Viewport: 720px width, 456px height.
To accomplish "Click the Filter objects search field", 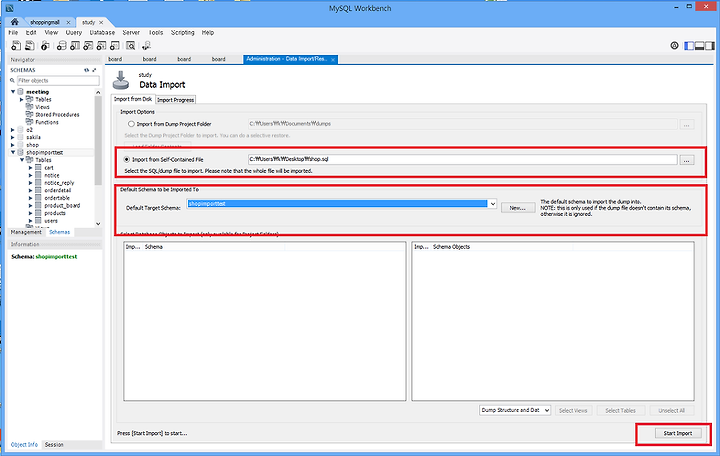I will click(x=58, y=80).
